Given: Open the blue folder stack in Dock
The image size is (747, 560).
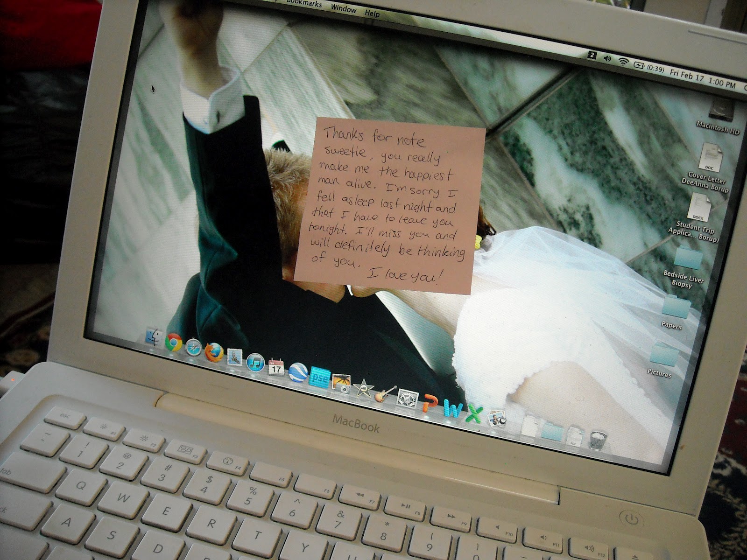Looking at the screenshot, I should (x=552, y=432).
